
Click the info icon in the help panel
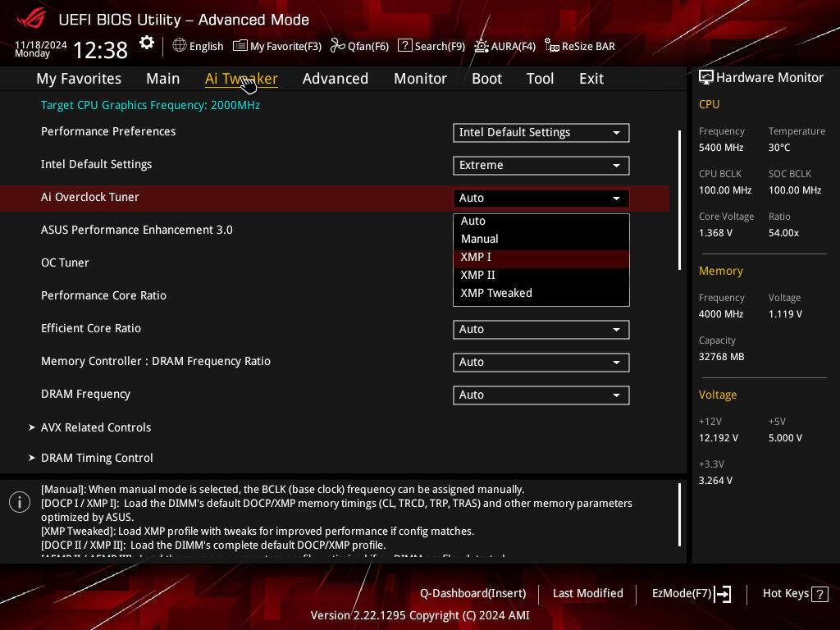[20, 502]
